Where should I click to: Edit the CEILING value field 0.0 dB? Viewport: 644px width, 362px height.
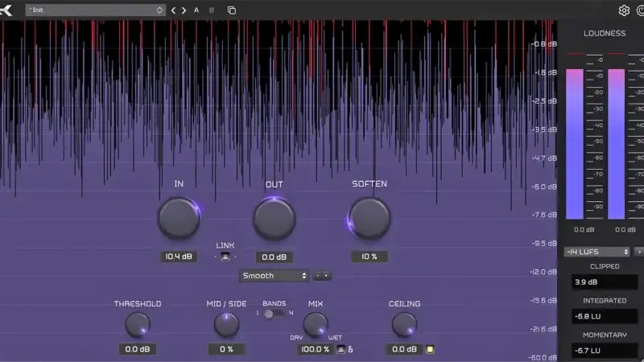coord(404,349)
